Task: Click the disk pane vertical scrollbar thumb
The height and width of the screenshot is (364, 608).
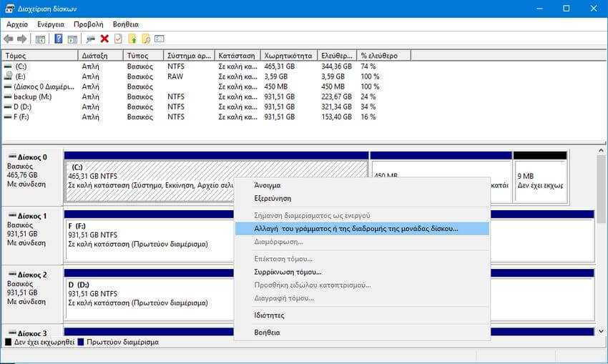Action: pos(601,189)
